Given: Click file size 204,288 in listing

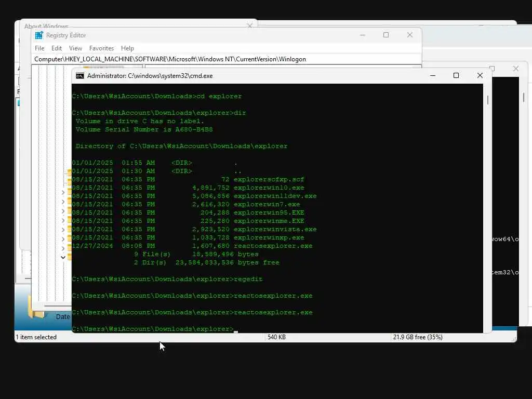Looking at the screenshot, I should click(215, 212).
